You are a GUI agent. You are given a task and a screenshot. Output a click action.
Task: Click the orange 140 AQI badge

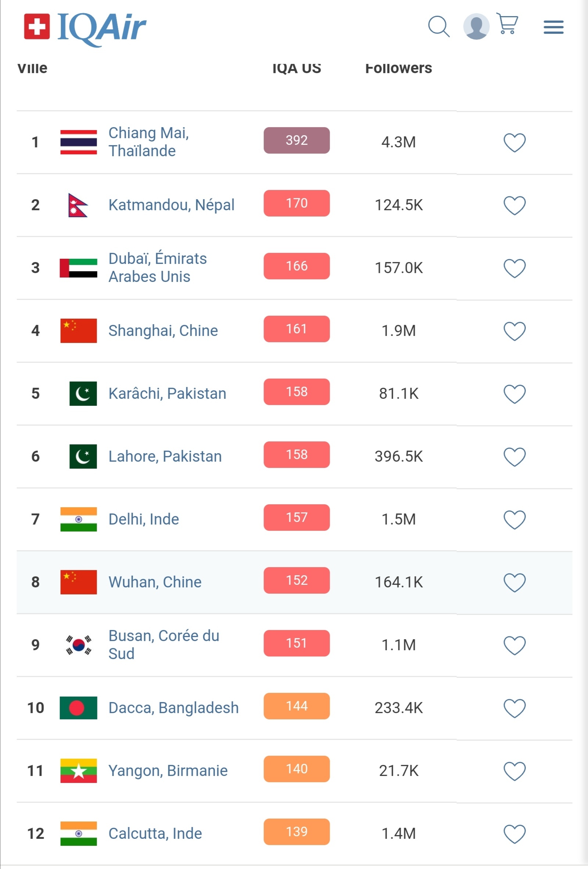[x=297, y=769]
